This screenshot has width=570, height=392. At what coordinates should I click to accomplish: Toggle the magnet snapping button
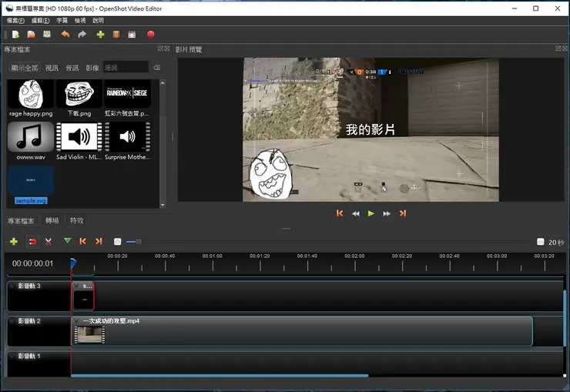(32, 242)
